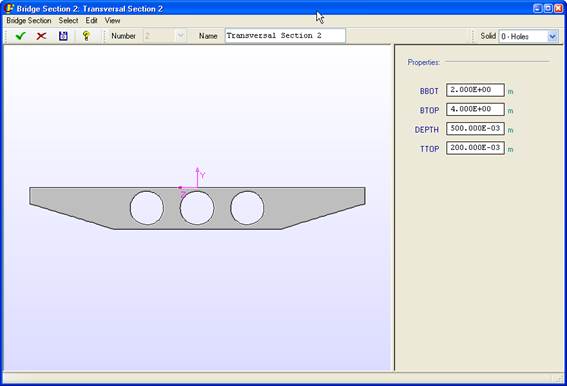Cancel with the red X icon
This screenshot has width=567, height=386.
tap(42, 36)
